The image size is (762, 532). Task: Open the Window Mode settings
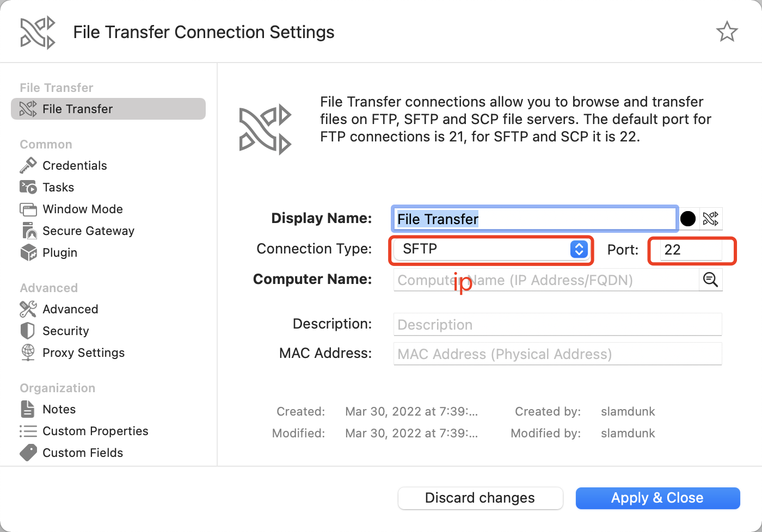[x=82, y=209]
